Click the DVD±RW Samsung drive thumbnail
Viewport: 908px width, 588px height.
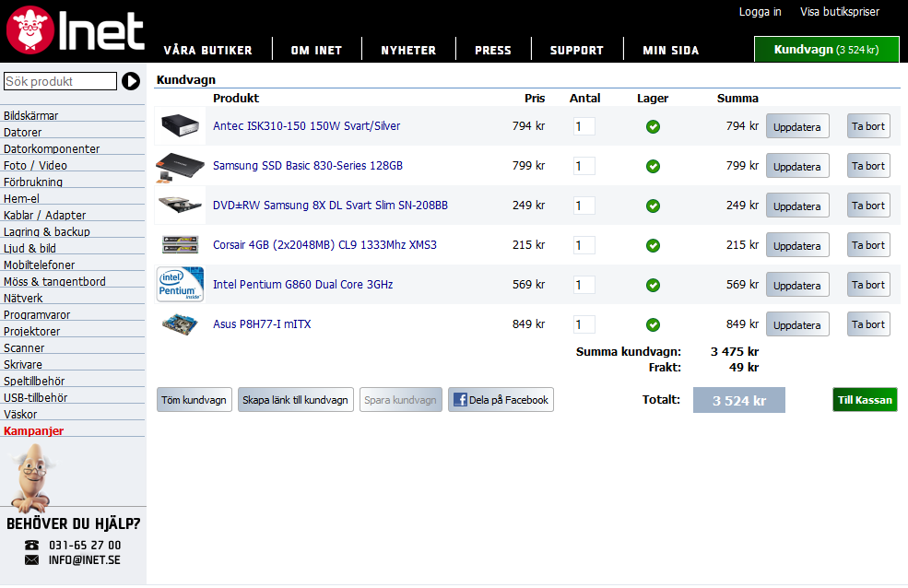[x=180, y=205]
